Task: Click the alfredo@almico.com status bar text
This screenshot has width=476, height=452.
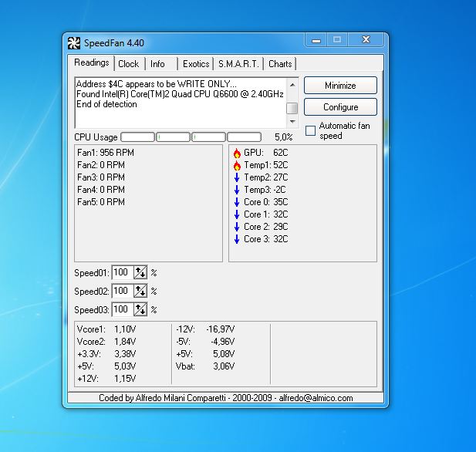Action: coord(316,398)
